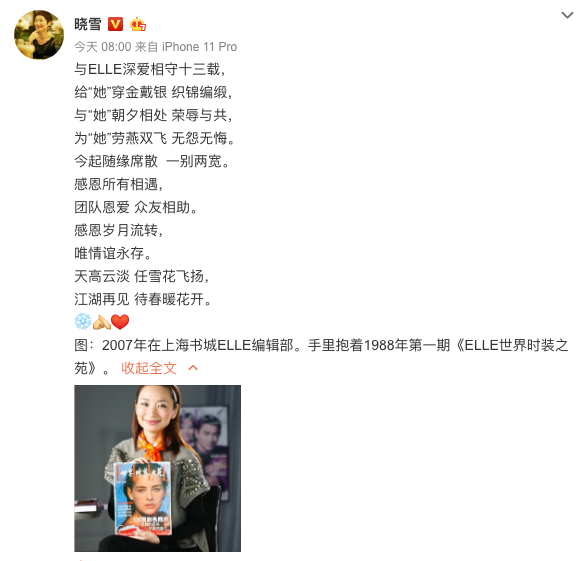Image resolution: width=576 pixels, height=561 pixels.
Task: Click the iPhone 11 Pro source link
Action: point(199,47)
